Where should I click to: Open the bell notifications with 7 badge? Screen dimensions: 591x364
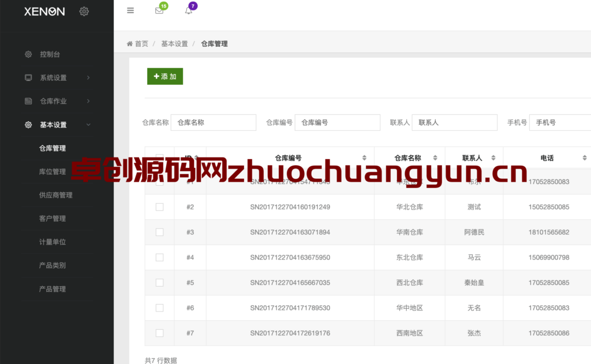point(189,10)
